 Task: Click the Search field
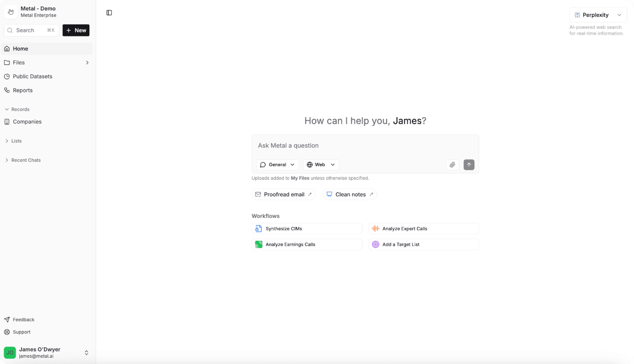pos(31,30)
